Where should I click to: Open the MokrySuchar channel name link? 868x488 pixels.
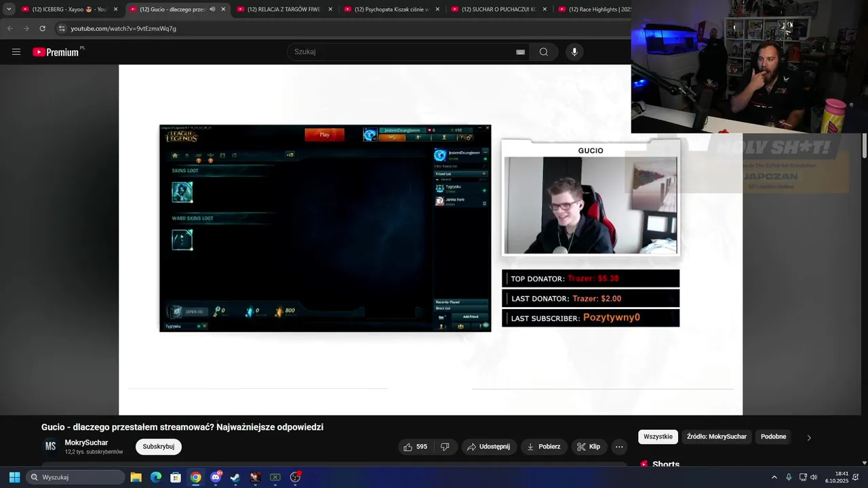coord(86,443)
